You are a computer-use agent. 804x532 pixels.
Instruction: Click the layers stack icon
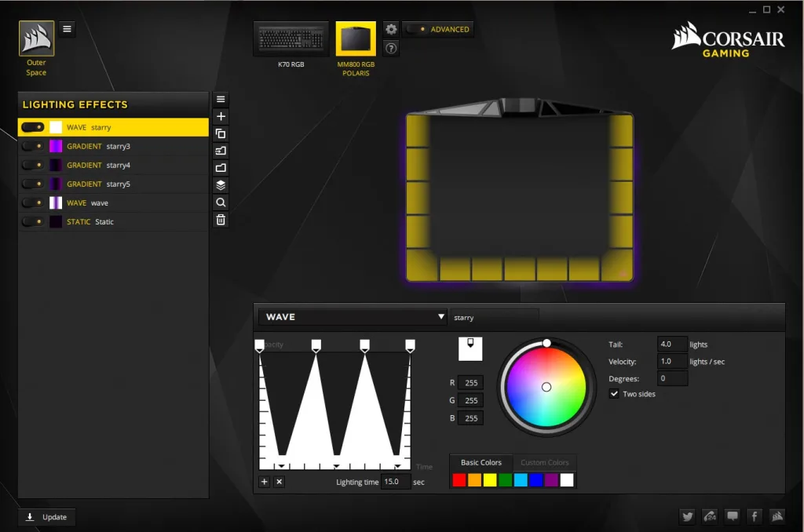click(x=221, y=185)
